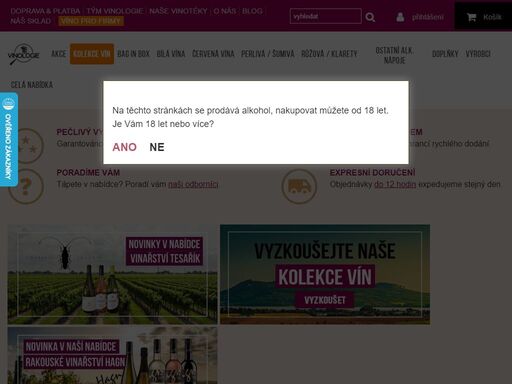Click the delivery truck icon
This screenshot has width=512, height=384.
pos(299,186)
